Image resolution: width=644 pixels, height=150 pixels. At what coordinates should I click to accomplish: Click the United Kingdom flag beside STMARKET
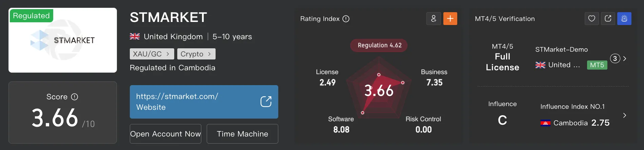(135, 36)
